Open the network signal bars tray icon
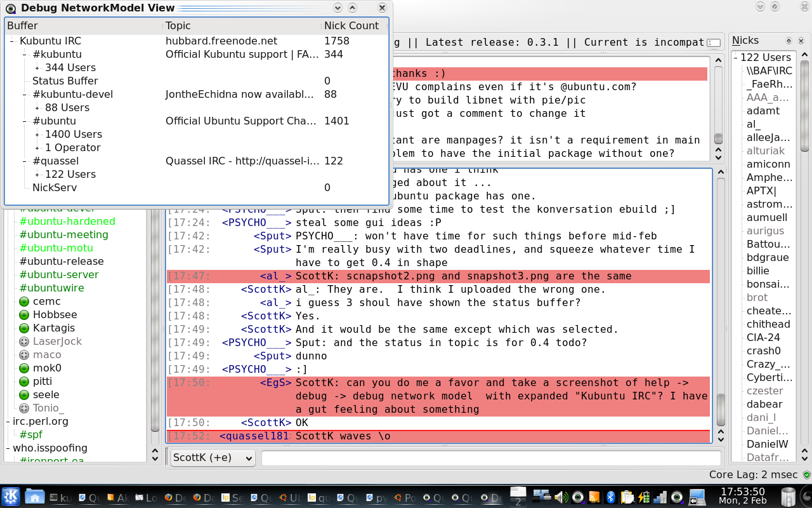 coord(660,497)
